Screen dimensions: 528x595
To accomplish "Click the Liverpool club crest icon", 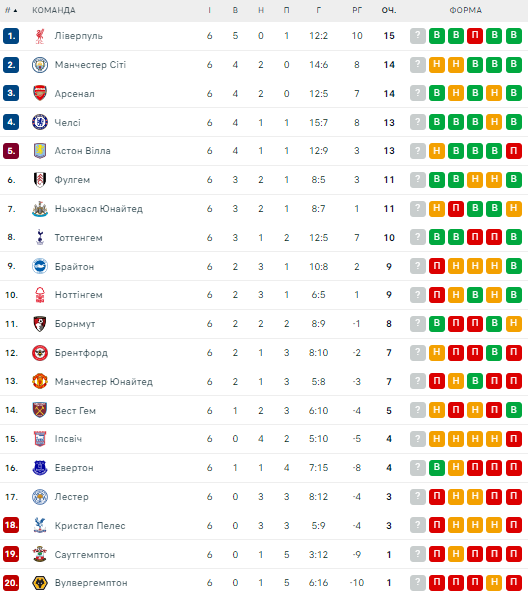I will point(40,36).
